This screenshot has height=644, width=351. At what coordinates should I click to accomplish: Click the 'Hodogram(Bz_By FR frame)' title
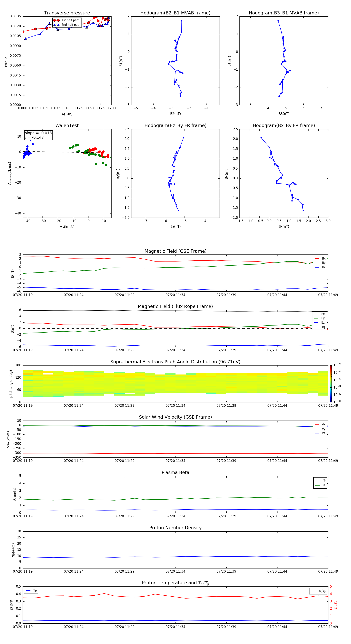tap(175, 125)
